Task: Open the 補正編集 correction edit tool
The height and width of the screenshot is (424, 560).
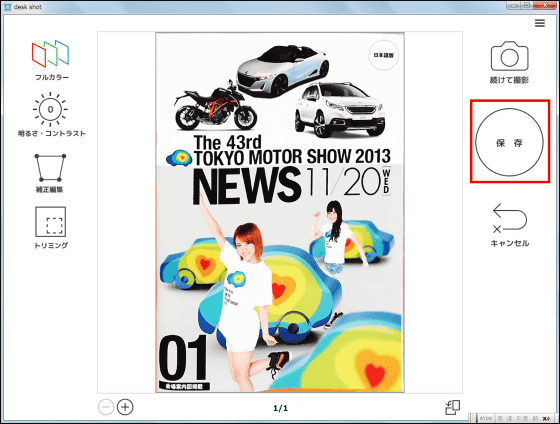Action: click(x=50, y=168)
